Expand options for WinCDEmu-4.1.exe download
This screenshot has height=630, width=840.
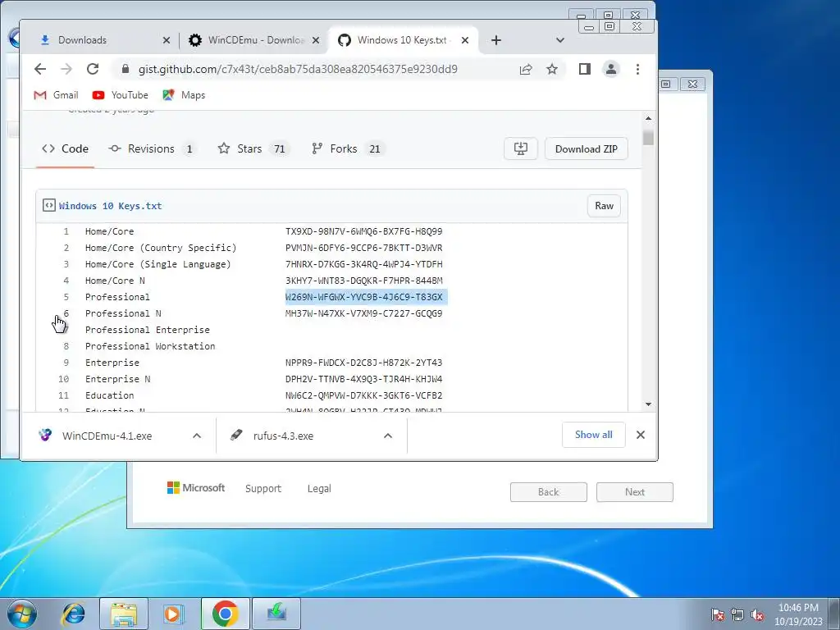click(x=197, y=436)
